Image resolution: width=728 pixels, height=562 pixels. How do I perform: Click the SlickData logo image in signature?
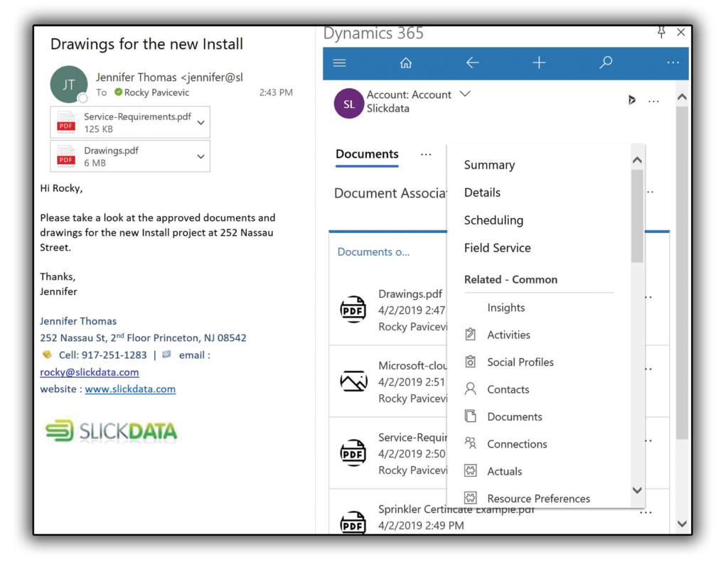[x=111, y=431]
